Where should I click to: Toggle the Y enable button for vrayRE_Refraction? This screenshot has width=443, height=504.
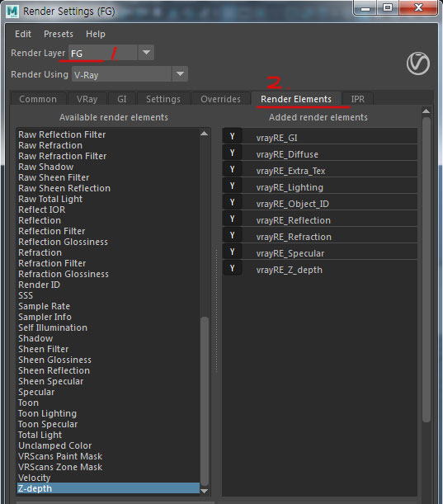[x=232, y=235]
